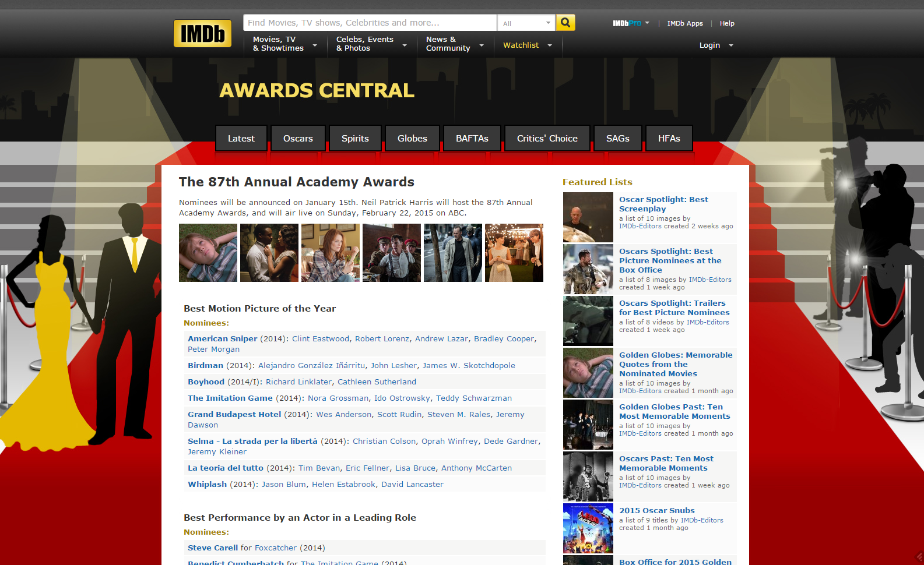Open the Watchlist dropdown
This screenshot has height=565, width=924.
pyautogui.click(x=528, y=45)
